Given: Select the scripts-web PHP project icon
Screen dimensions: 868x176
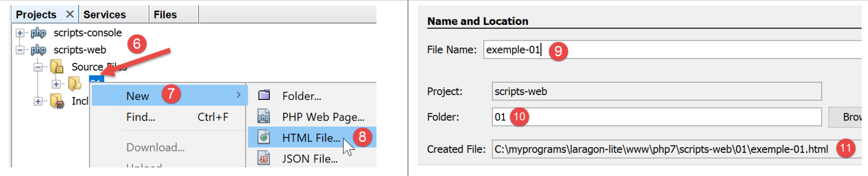Looking at the screenshot, I should point(39,50).
